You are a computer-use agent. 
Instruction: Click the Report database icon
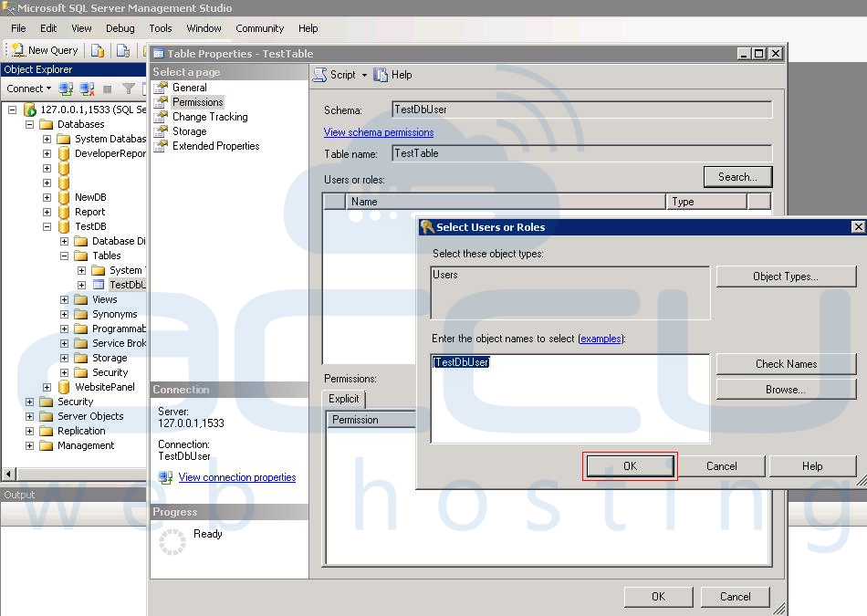click(x=64, y=212)
